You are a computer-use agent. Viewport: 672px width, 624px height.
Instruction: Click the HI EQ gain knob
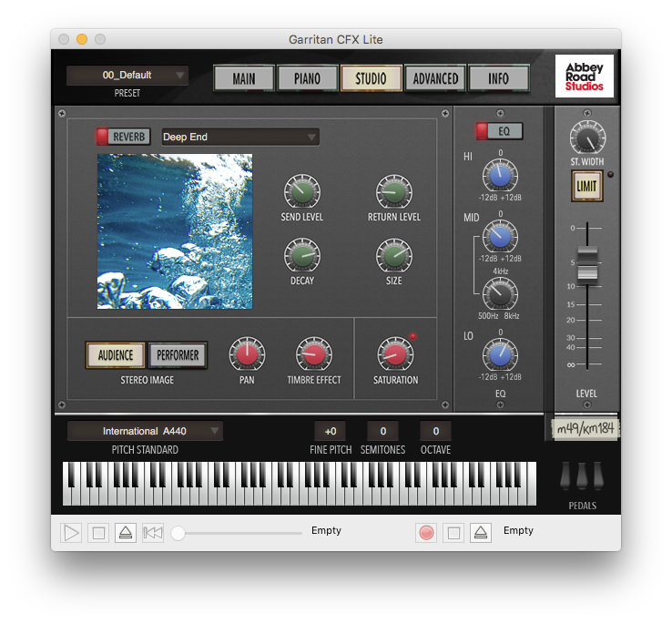[x=500, y=176]
